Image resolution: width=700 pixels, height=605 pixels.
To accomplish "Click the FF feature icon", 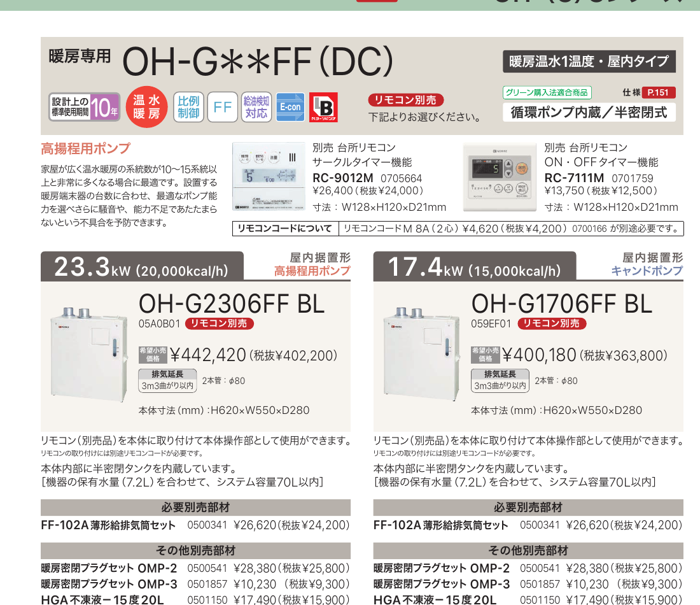I will click(222, 107).
